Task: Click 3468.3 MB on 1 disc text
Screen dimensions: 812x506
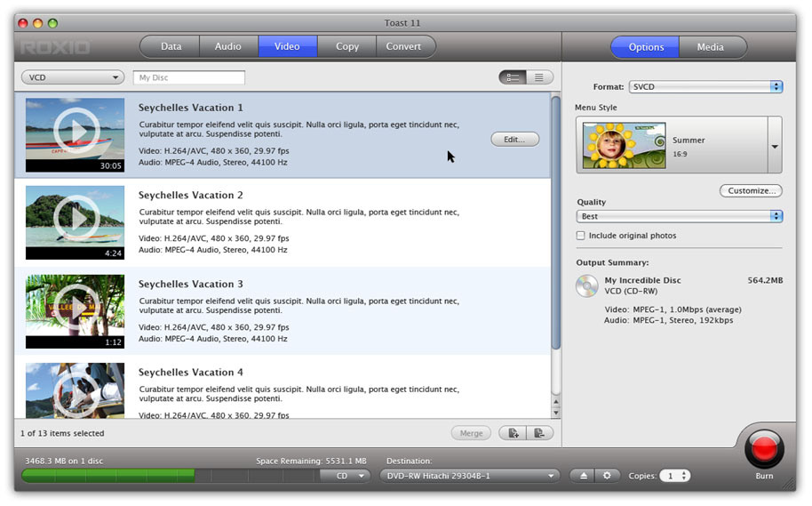Action: pos(64,461)
